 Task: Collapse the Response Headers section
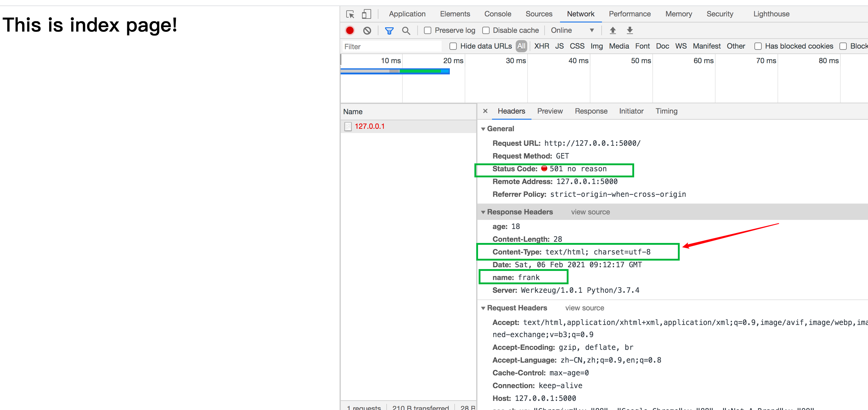(x=483, y=212)
